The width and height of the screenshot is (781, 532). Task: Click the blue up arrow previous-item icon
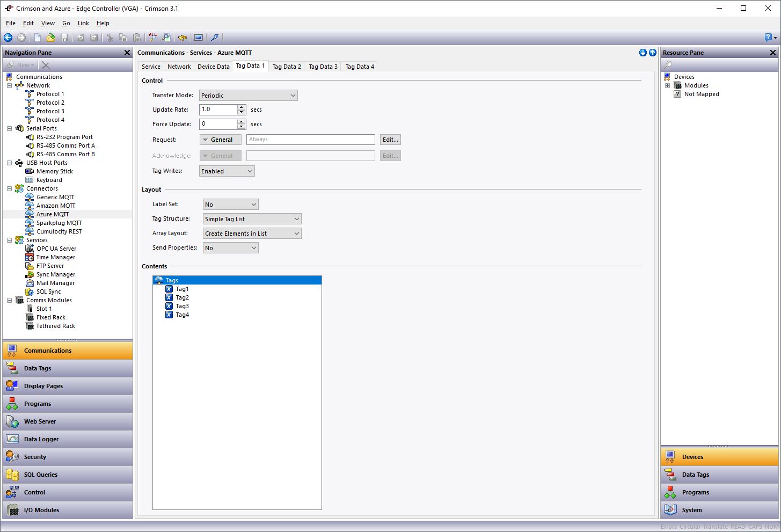tap(653, 53)
